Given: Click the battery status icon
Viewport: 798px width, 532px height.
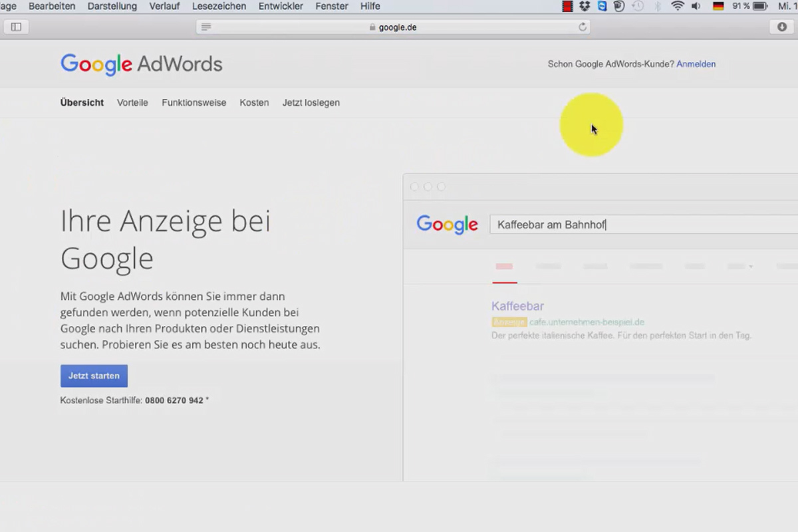Looking at the screenshot, I should [x=760, y=6].
